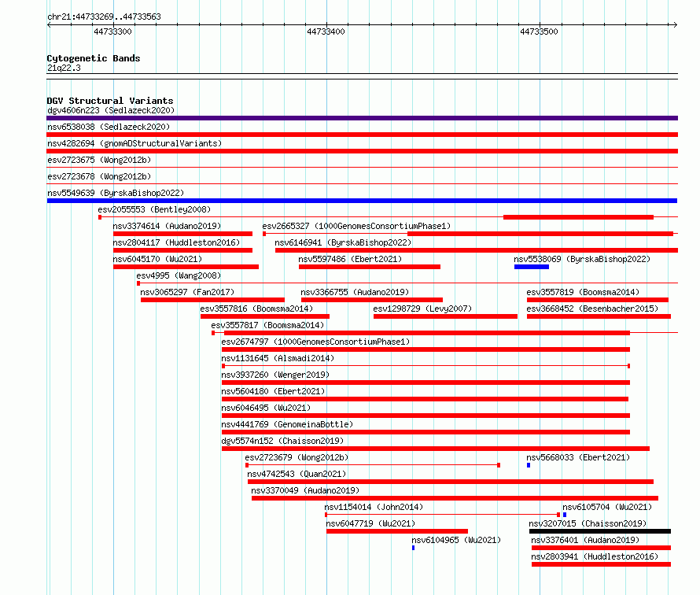The height and width of the screenshot is (595, 700).
Task: Select esv3557816 (Boomsma2014) label
Action: (256, 309)
